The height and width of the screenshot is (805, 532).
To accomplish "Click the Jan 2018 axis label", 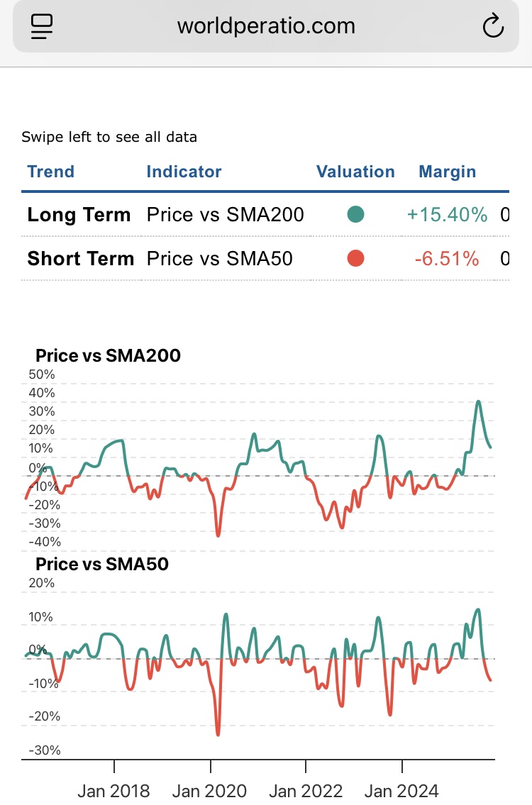I will (x=113, y=791).
